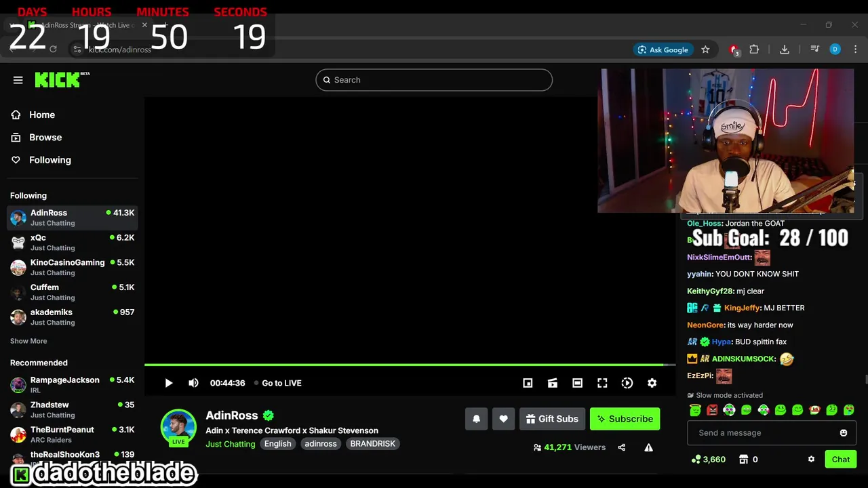Screen dimensions: 868x488
Task: Send message with Chat button
Action: [x=841, y=460]
